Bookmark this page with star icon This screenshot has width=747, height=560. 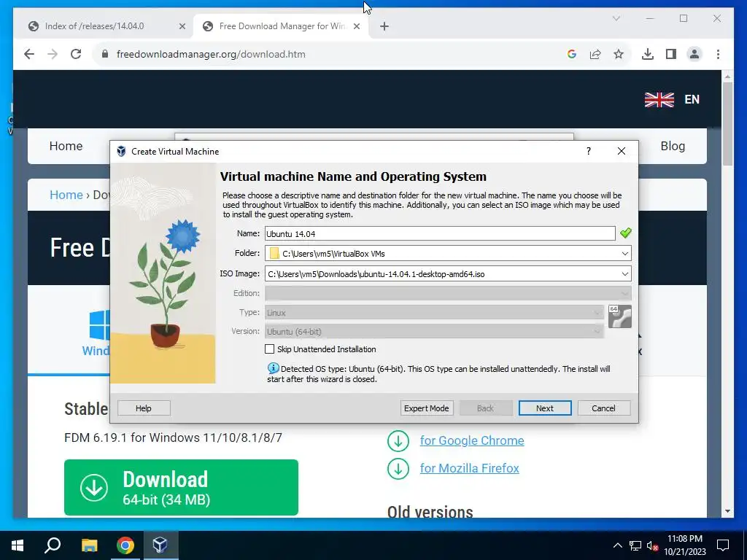coord(619,54)
